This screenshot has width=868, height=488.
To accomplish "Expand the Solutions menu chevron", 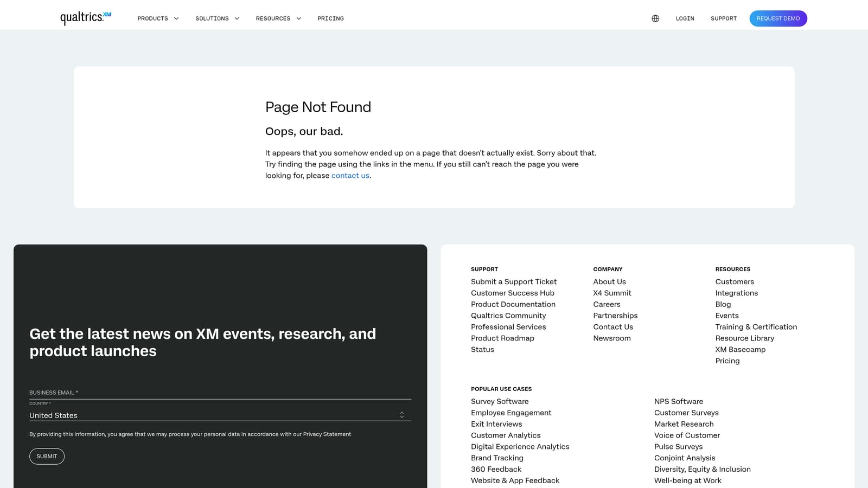I will click(237, 18).
